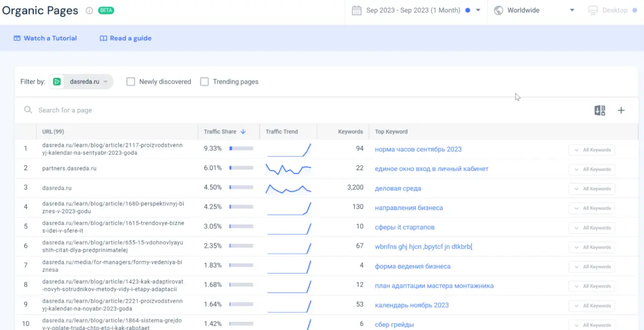Open the Worldwide country dropdown

572,10
